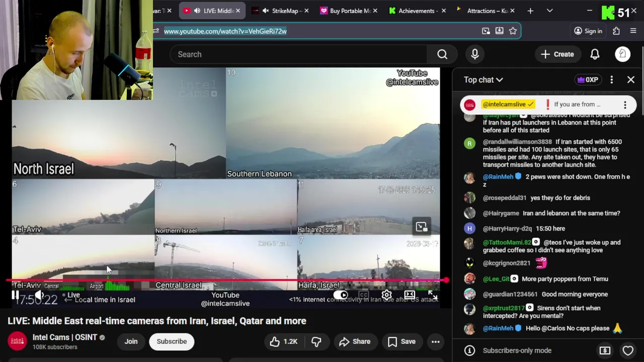Open YouTube notifications bell
Screen dimensions: 644x362
click(x=595, y=54)
